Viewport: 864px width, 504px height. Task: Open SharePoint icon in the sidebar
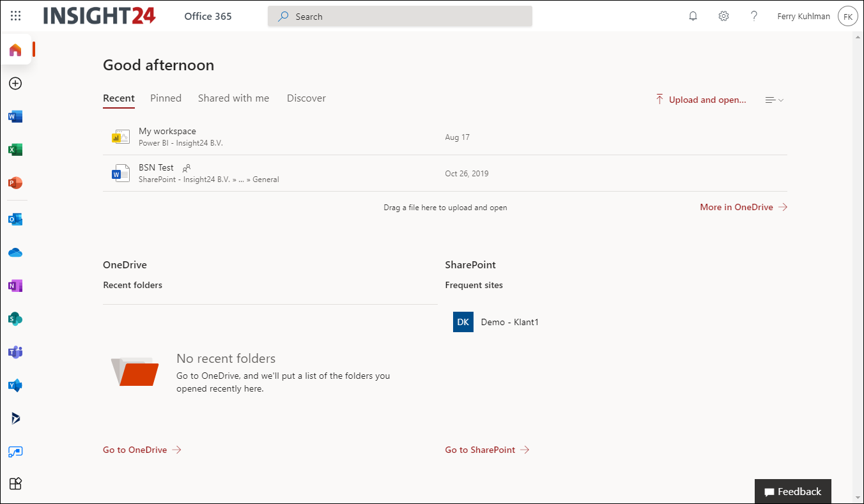coord(16,319)
